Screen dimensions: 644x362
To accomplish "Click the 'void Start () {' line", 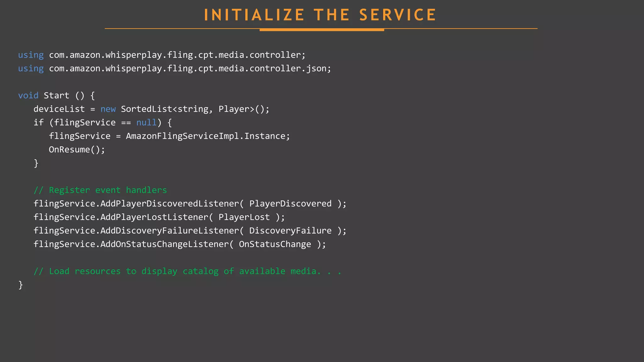I will tap(56, 96).
